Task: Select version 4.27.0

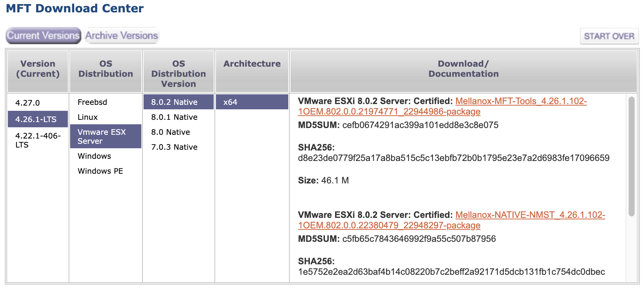Action: click(x=27, y=103)
